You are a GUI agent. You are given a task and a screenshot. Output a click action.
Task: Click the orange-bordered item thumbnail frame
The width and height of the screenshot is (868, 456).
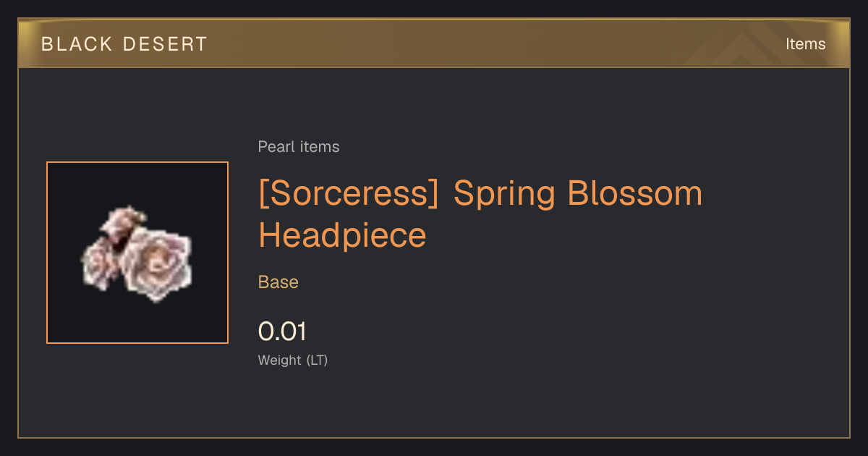pos(137,253)
